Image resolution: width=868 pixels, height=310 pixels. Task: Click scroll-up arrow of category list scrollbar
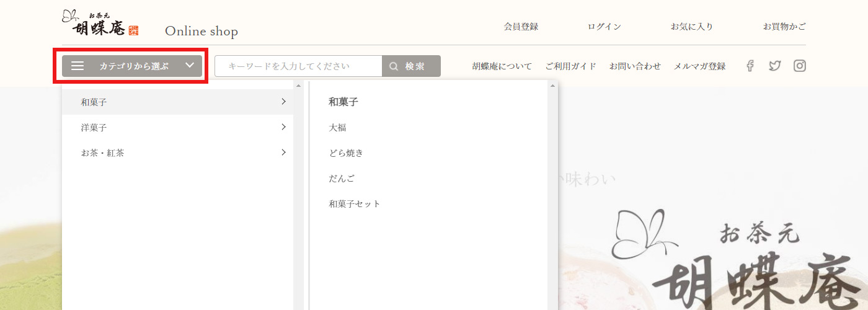click(298, 86)
